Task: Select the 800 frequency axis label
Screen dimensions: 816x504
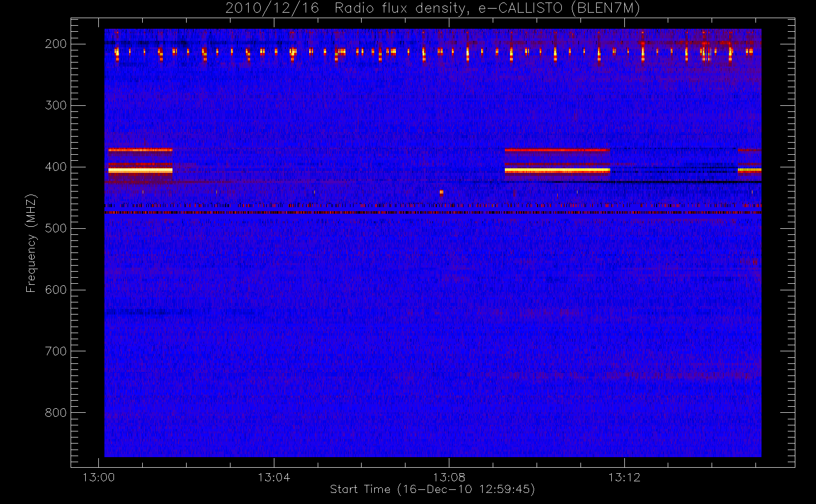Action: coord(55,413)
